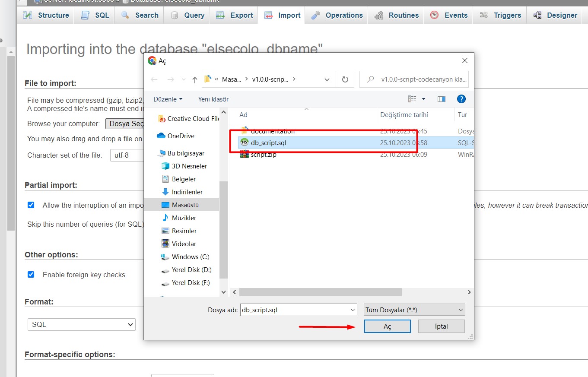Screen dimensions: 588x377
Task: Select Masaüstü in the navigation pane
Action: [x=181, y=205]
